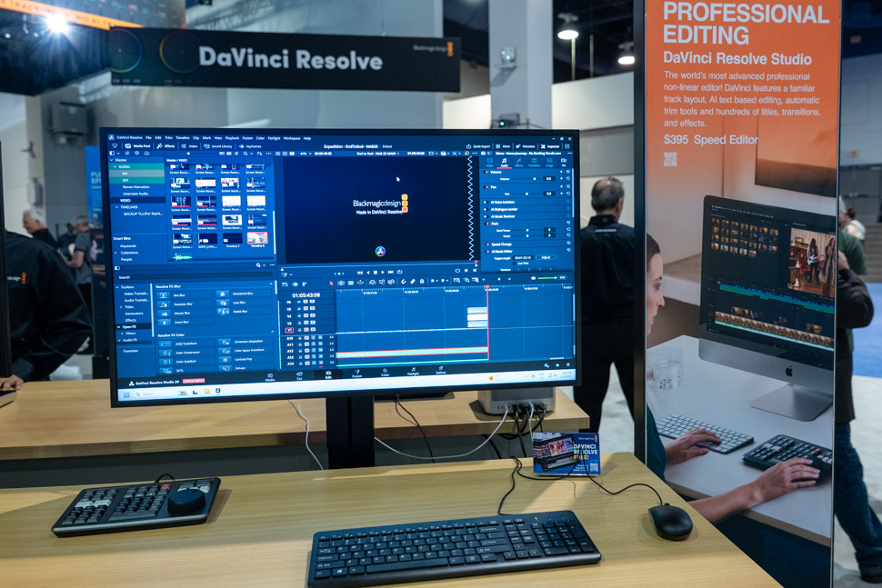The height and width of the screenshot is (588, 882).
Task: Select the Blade edit tool
Action: [x=361, y=283]
